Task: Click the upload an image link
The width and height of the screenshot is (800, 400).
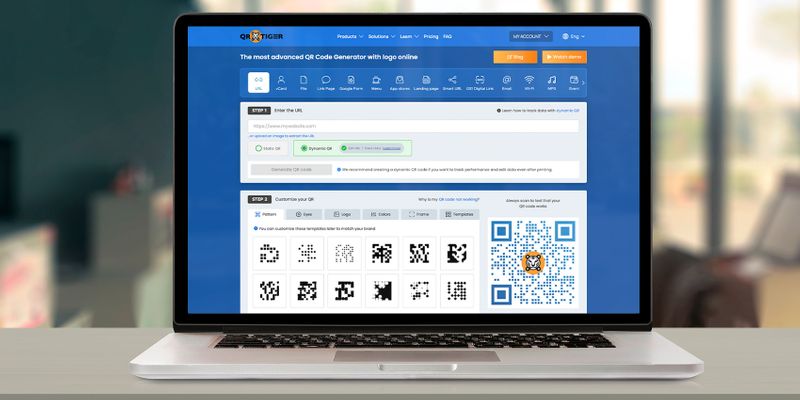Action: 282,136
